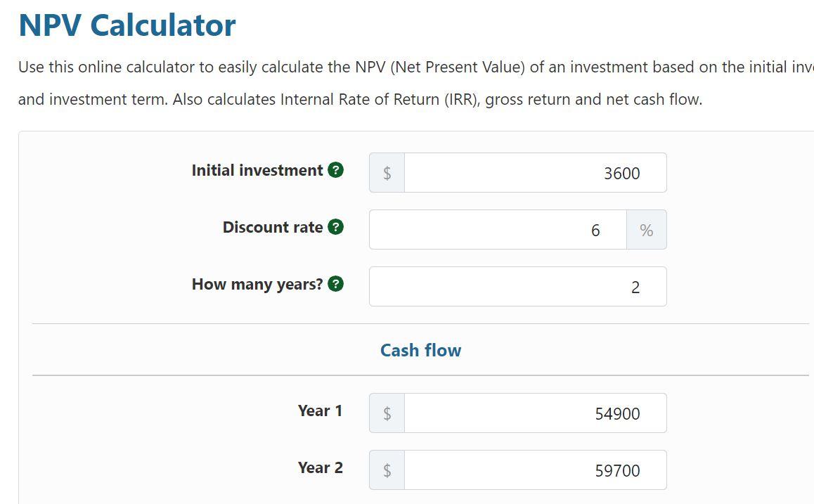
Task: Click the dollar sign next to Year 1
Action: click(x=386, y=413)
